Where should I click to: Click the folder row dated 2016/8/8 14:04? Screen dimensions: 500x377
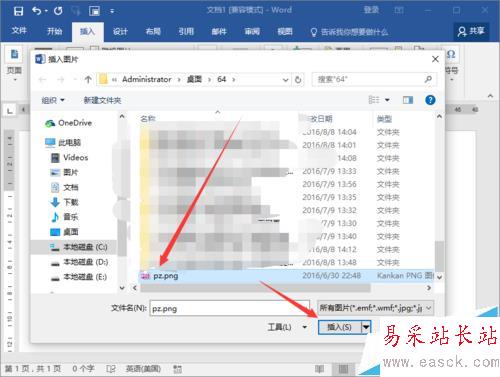(287, 132)
